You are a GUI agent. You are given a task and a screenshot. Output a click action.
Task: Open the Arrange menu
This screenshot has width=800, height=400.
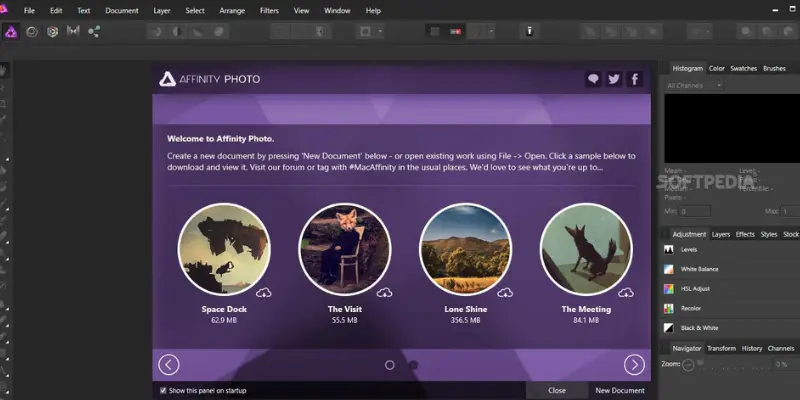click(x=232, y=10)
